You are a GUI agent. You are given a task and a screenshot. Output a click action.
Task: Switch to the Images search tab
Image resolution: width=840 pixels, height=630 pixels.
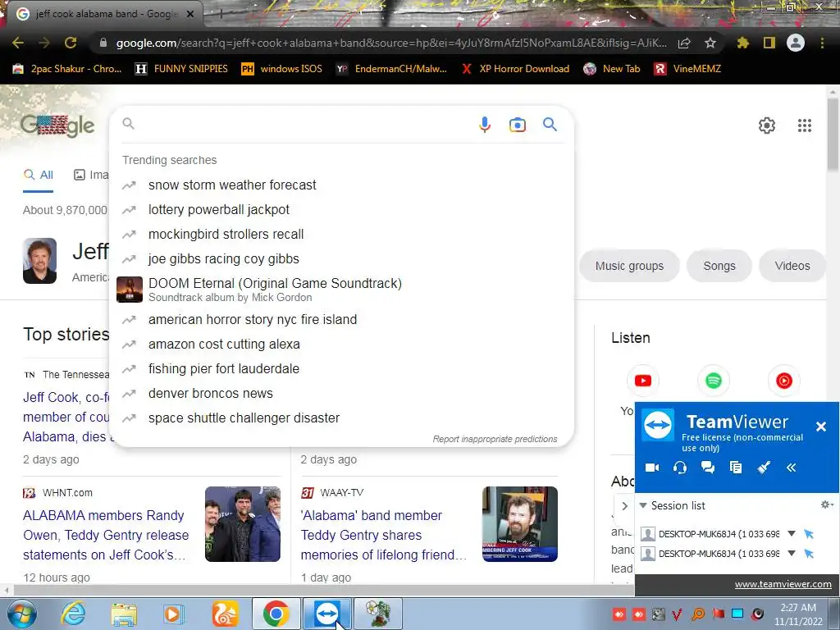(x=90, y=175)
